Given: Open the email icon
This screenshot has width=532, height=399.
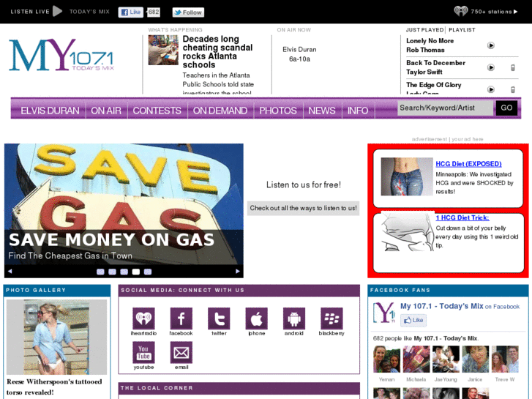Looking at the screenshot, I should [181, 352].
